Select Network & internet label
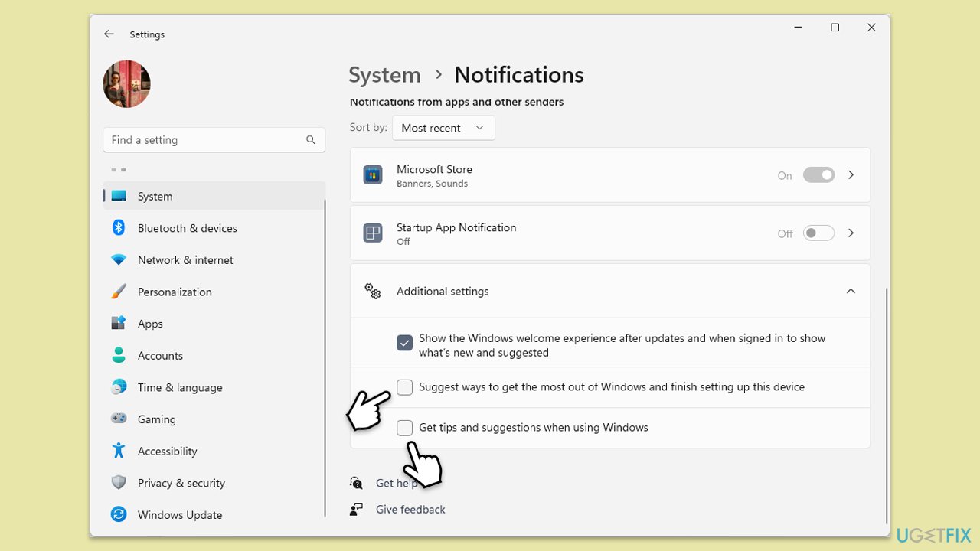This screenshot has width=980, height=551. (185, 260)
